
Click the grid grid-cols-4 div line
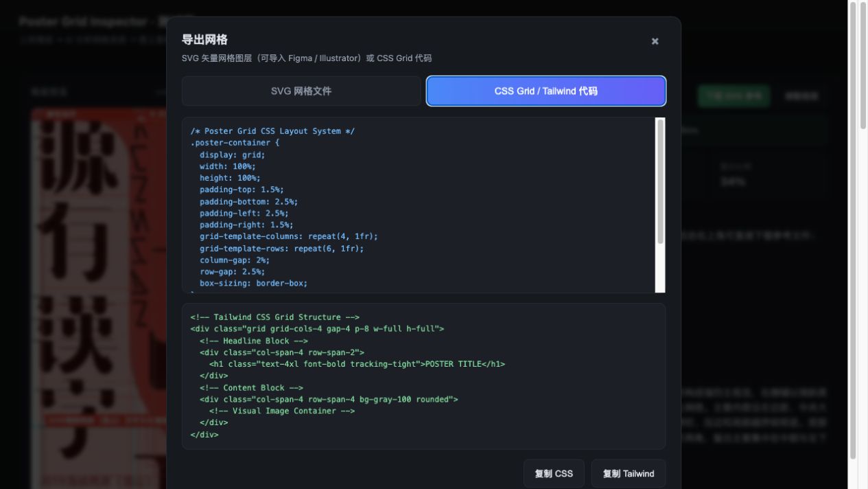[317, 329]
